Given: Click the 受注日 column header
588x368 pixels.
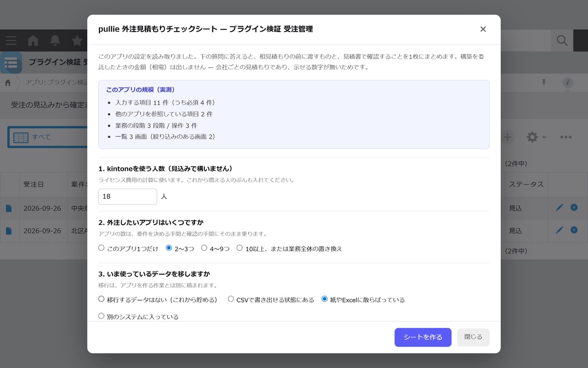Looking at the screenshot, I should coord(33,185).
